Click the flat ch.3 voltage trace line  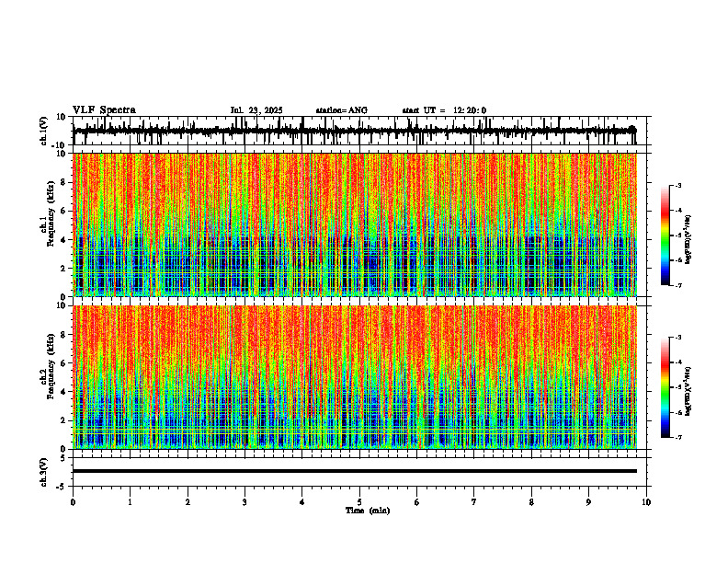pyautogui.click(x=354, y=471)
